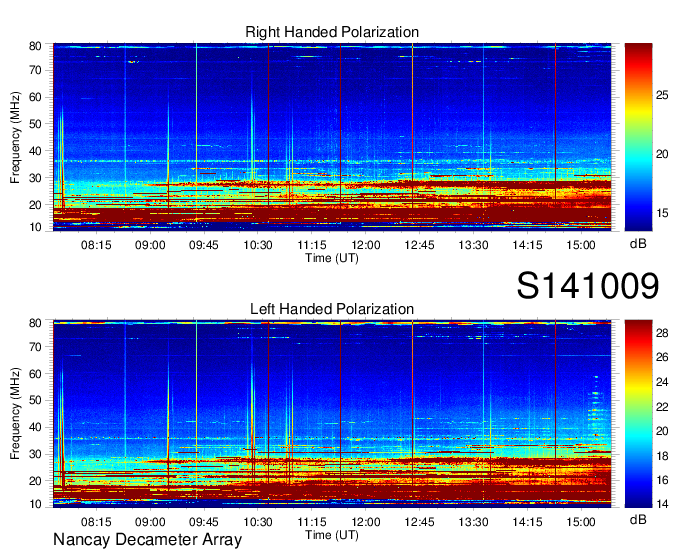Viewport: 680px width, 552px height.
Task: Click the 24 dB label on Left Handed colorbar
Action: pos(662,382)
